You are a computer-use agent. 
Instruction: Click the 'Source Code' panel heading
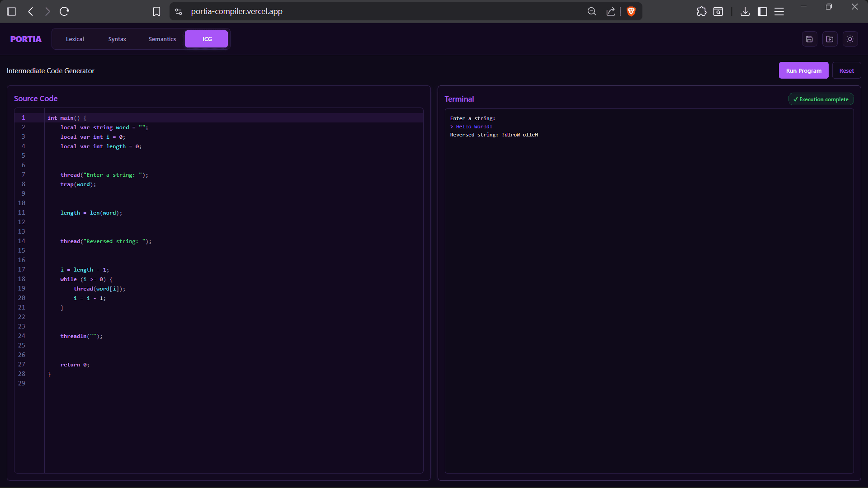(36, 99)
